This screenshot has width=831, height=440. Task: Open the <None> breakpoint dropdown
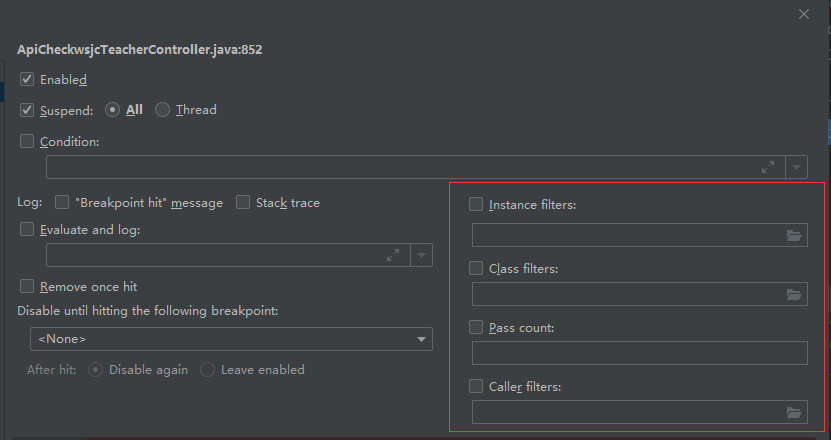(231, 340)
